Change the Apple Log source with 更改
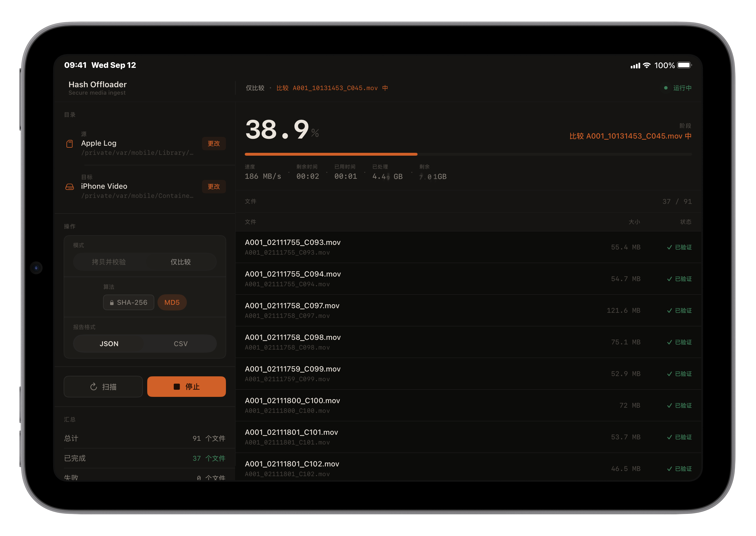Image resolution: width=756 pixels, height=536 pixels. click(x=214, y=144)
